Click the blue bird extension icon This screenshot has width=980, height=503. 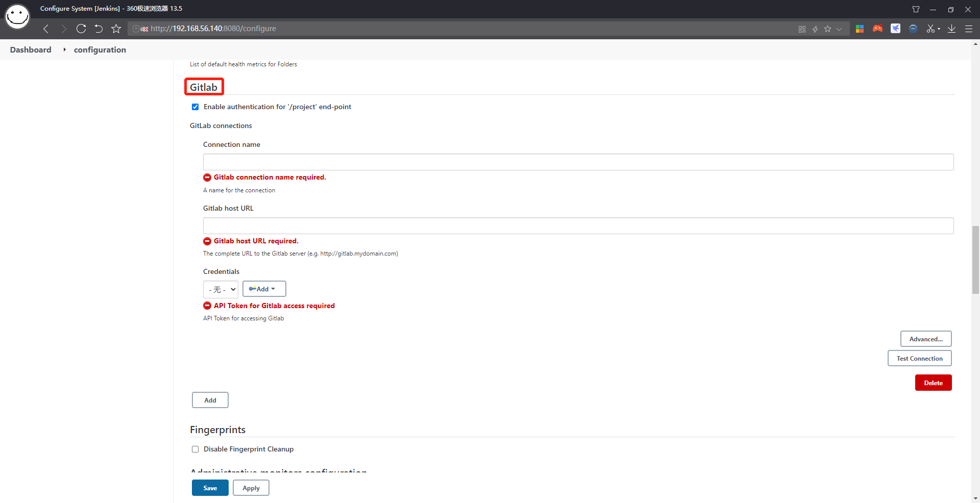click(896, 29)
